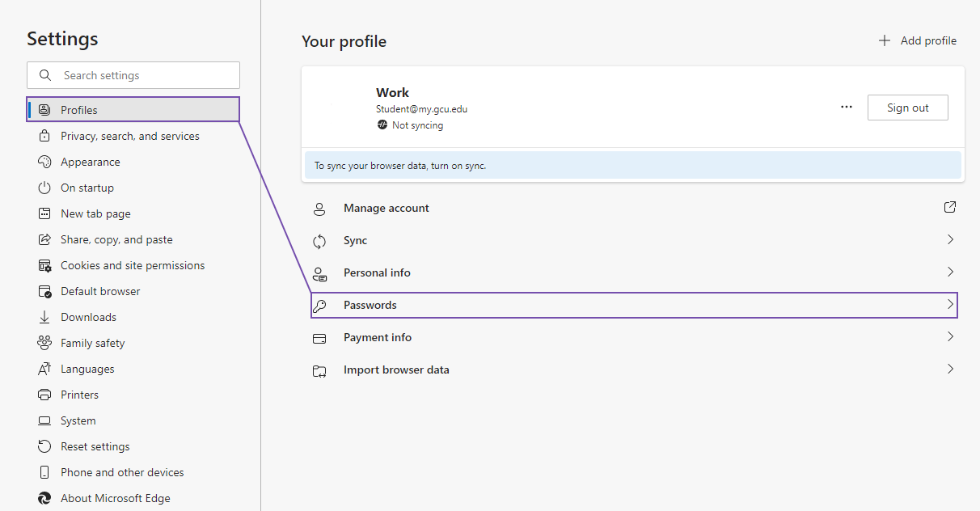980x511 pixels.
Task: Click the Profiles icon in the sidebar
Action: pyautogui.click(x=44, y=110)
